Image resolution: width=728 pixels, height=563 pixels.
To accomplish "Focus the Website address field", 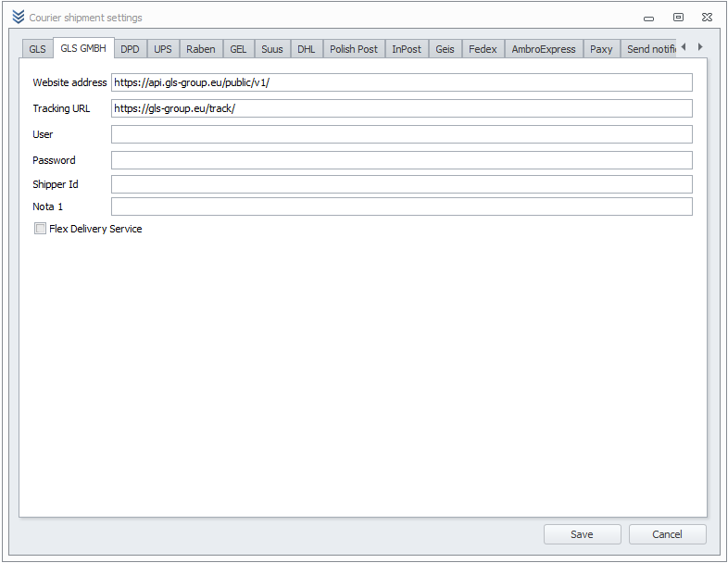I will point(402,82).
